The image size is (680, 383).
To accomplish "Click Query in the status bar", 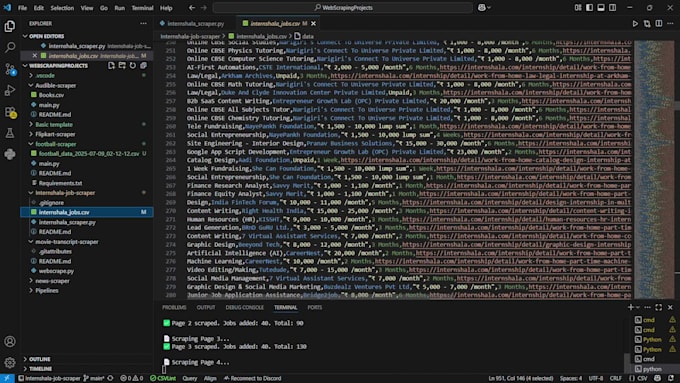I will click(190, 378).
